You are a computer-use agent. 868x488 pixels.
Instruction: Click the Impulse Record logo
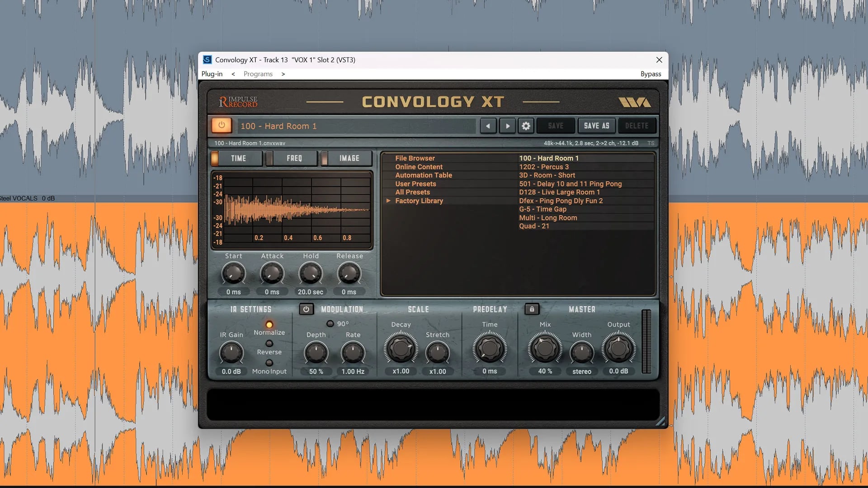238,102
